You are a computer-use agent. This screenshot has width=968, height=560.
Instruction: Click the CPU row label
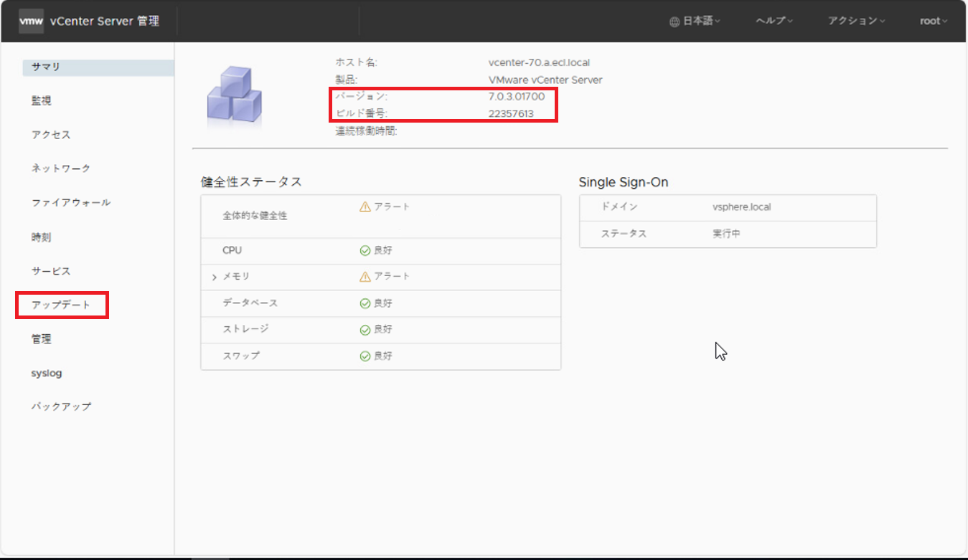click(232, 250)
